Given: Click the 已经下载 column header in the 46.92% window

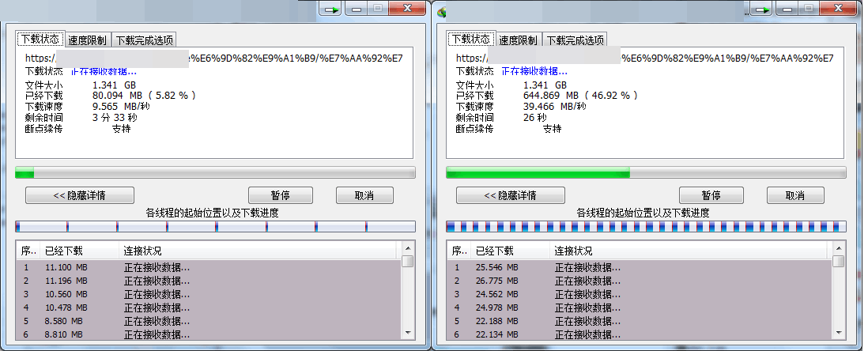Looking at the screenshot, I should pos(509,251).
